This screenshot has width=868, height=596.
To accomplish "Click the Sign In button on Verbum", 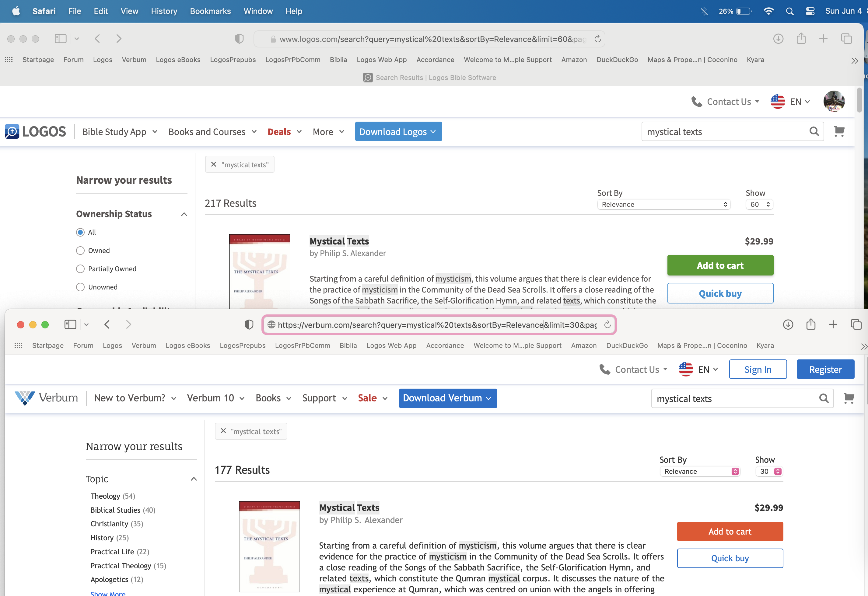I will pyautogui.click(x=758, y=369).
